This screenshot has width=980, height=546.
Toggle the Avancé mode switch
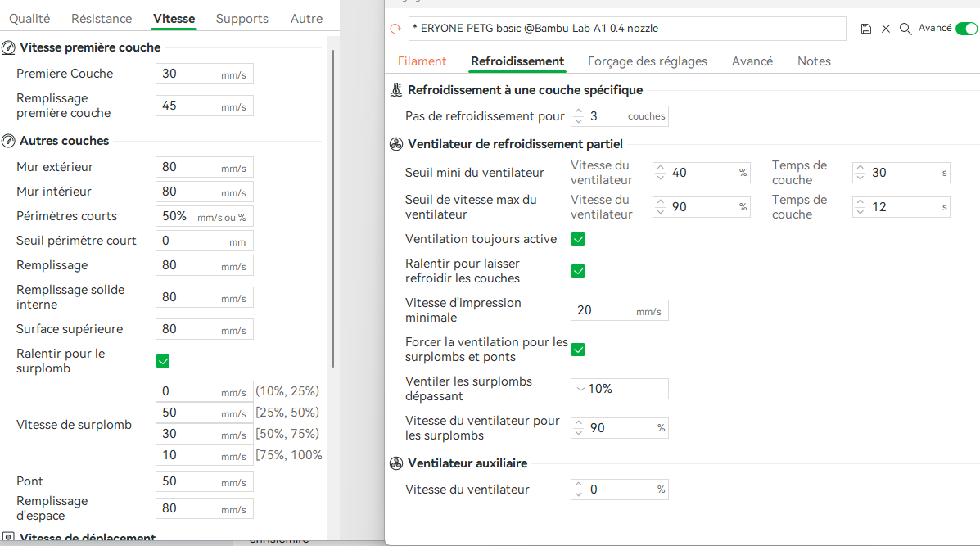click(x=966, y=29)
